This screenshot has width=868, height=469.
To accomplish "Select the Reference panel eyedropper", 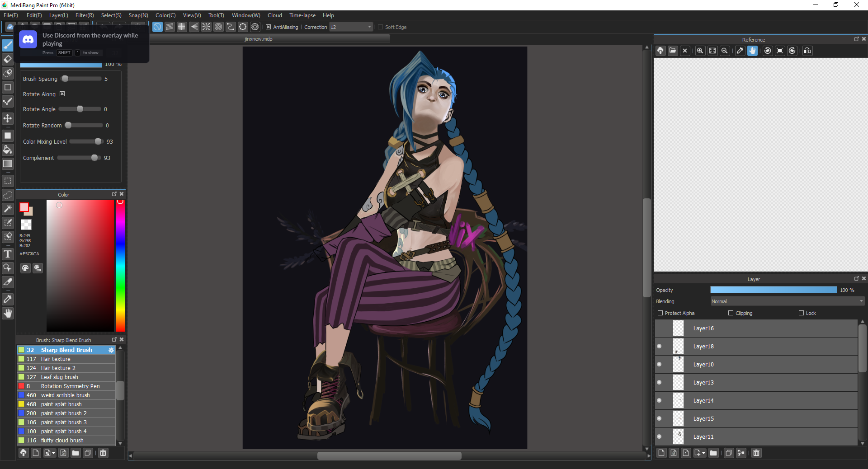I will (x=740, y=51).
